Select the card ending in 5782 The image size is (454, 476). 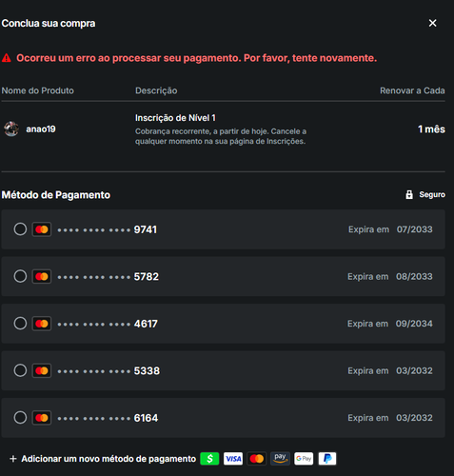[x=20, y=276]
